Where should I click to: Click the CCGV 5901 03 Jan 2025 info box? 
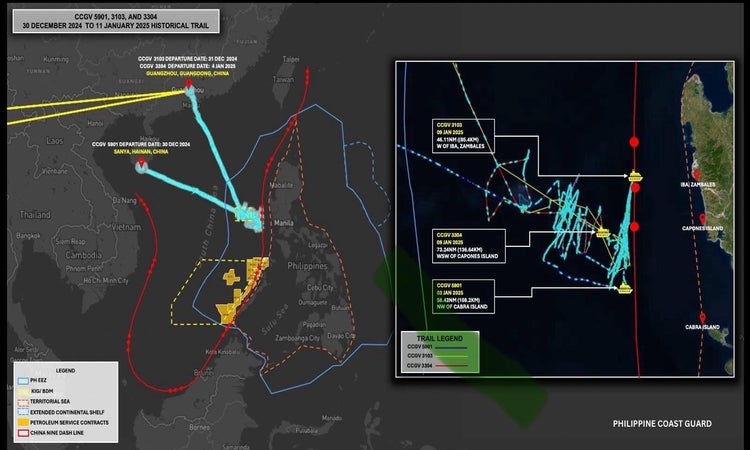pyautogui.click(x=463, y=296)
